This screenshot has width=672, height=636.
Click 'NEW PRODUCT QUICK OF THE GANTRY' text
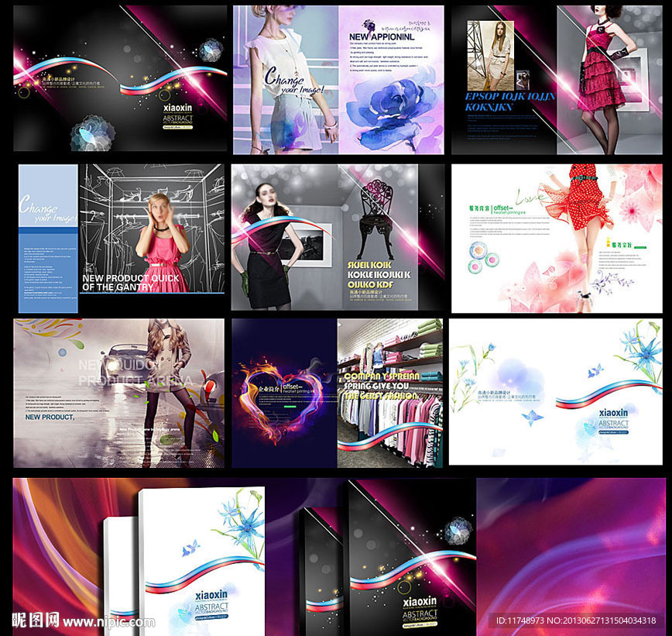pos(131,282)
